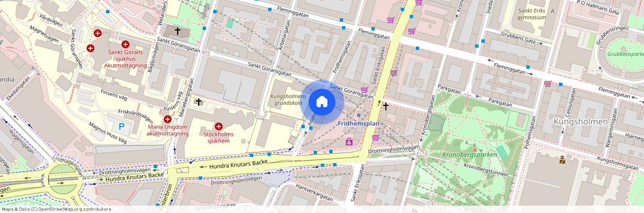Click the Kungsholmens grundskola label
Viewport: 644px width, 213px height.
click(x=288, y=100)
